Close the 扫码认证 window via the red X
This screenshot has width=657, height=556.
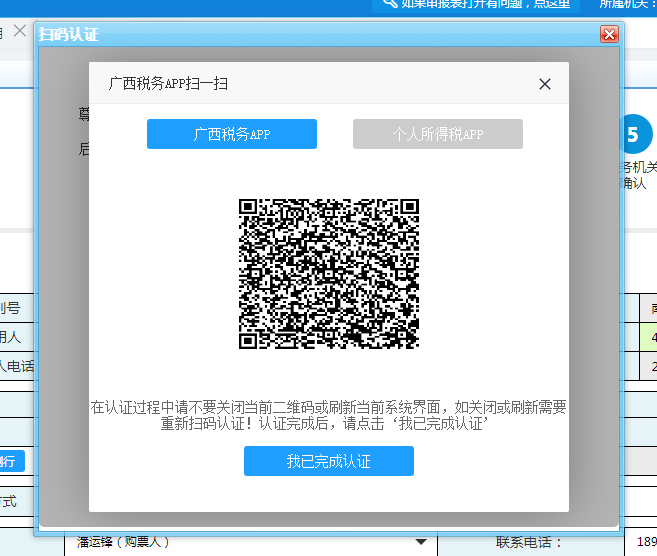coord(609,34)
